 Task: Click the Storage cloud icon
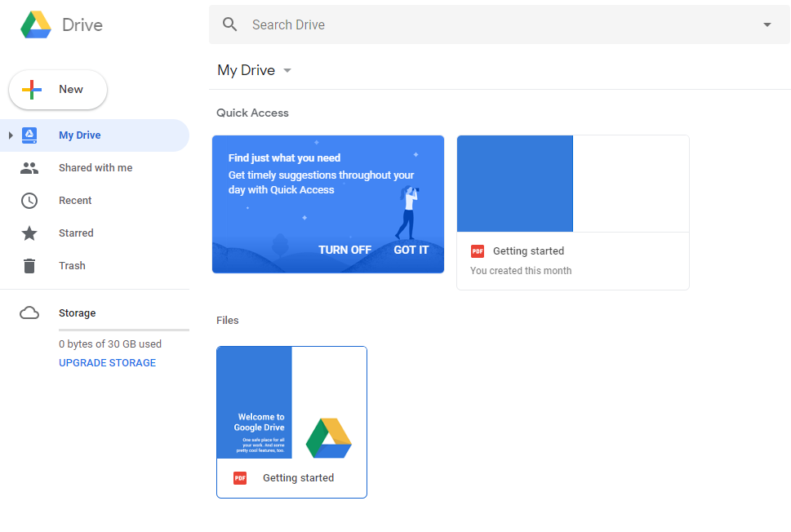point(29,313)
